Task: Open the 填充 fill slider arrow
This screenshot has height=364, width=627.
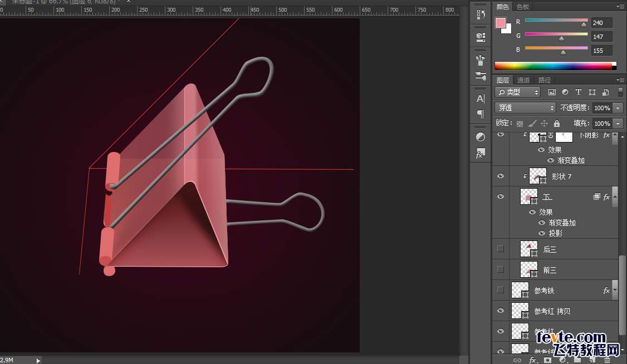Action: coord(618,124)
